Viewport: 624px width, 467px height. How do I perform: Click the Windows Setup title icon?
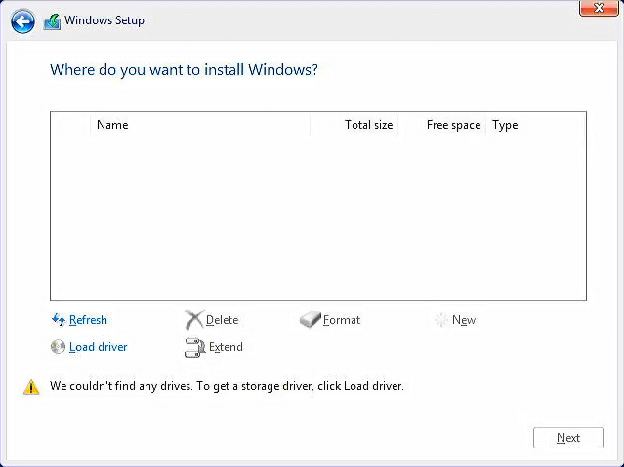point(52,21)
